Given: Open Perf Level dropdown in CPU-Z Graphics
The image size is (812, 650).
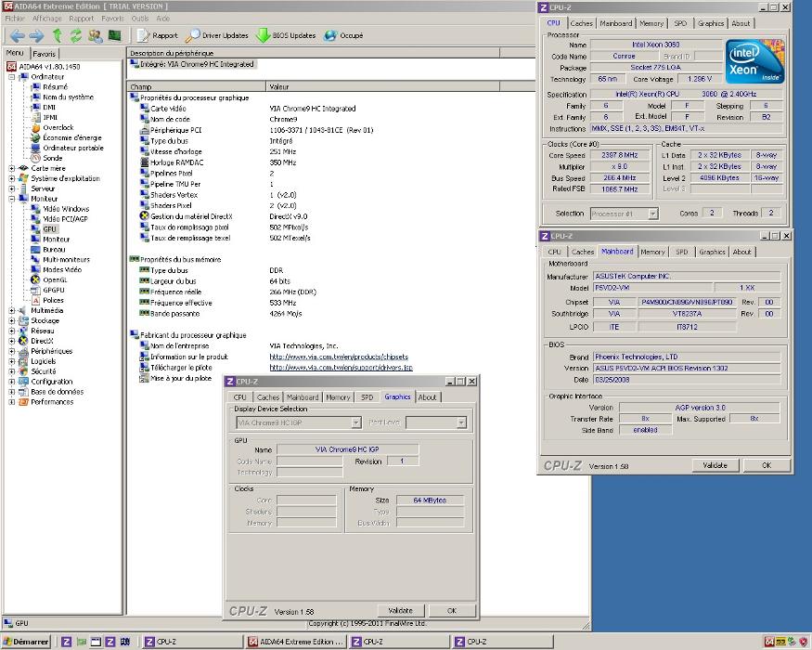Looking at the screenshot, I should [461, 423].
